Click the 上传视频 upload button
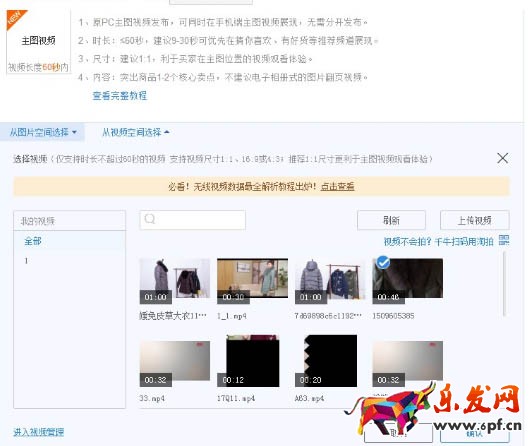This screenshot has height=446, width=532. pos(475,220)
